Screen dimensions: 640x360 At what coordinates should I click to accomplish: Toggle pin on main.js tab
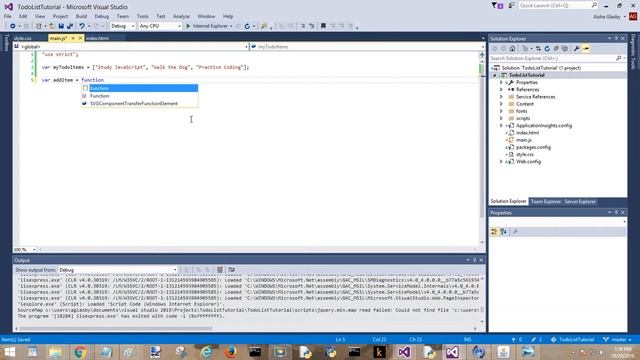(x=73, y=38)
